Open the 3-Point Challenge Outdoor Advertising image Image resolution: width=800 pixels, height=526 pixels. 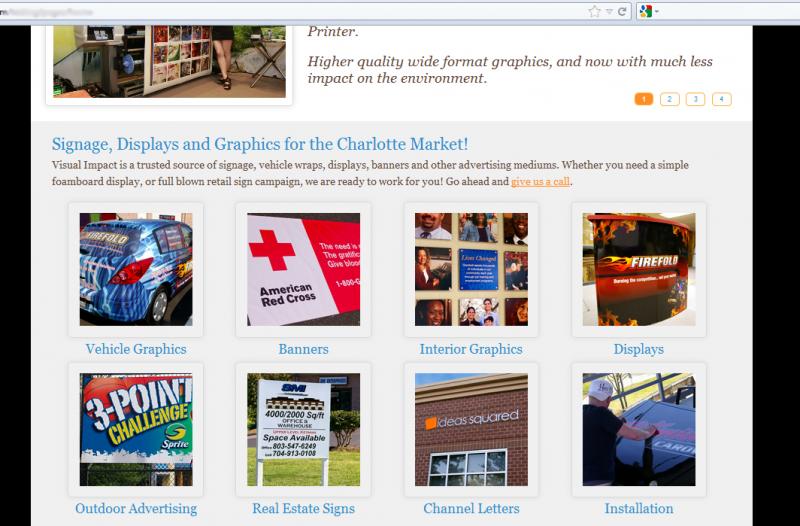click(136, 430)
